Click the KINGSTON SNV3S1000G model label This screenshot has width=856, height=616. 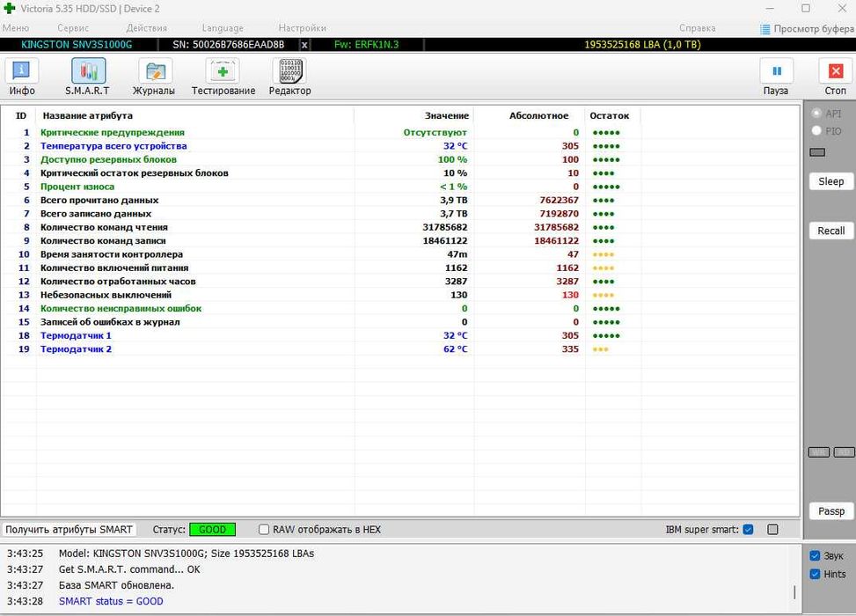[x=77, y=45]
